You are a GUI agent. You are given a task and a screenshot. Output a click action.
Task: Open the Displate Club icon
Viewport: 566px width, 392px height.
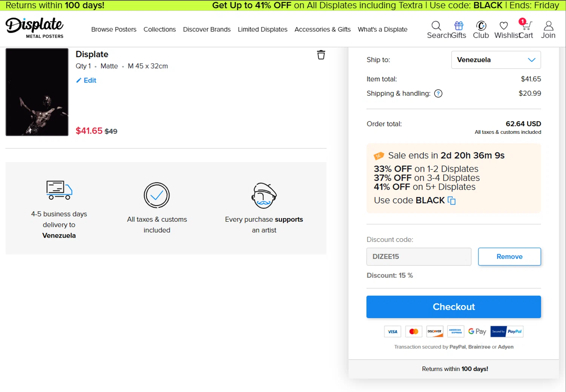[481, 26]
